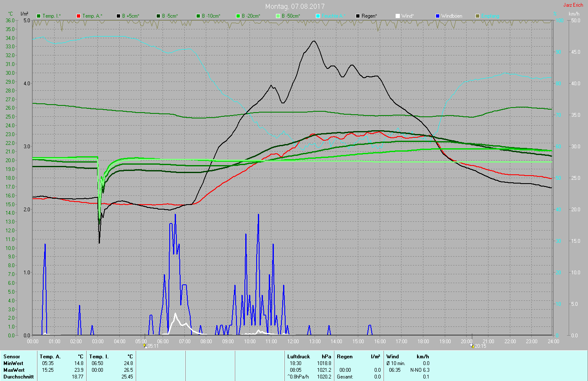Click the Luftdruck header in the table
The height and width of the screenshot is (381, 588).
click(x=299, y=357)
